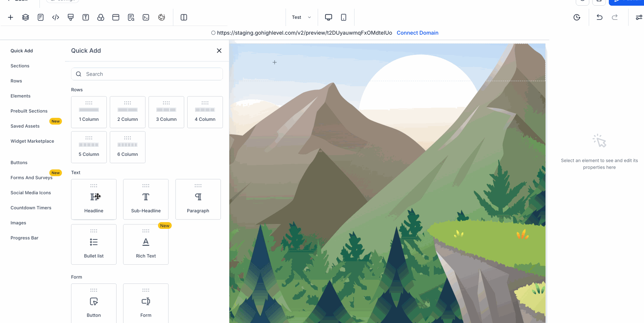Click the undo arrow icon
The image size is (644, 323).
[x=600, y=17]
